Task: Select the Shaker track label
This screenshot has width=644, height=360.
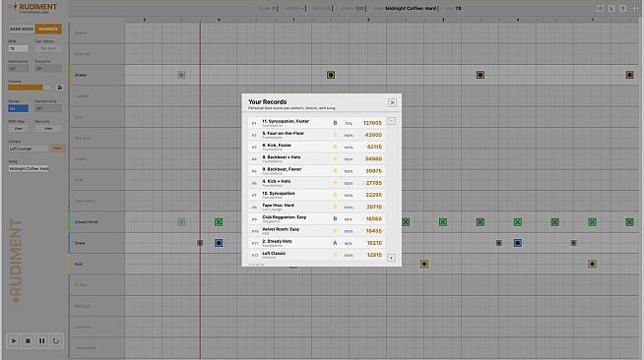Action: pyautogui.click(x=81, y=75)
